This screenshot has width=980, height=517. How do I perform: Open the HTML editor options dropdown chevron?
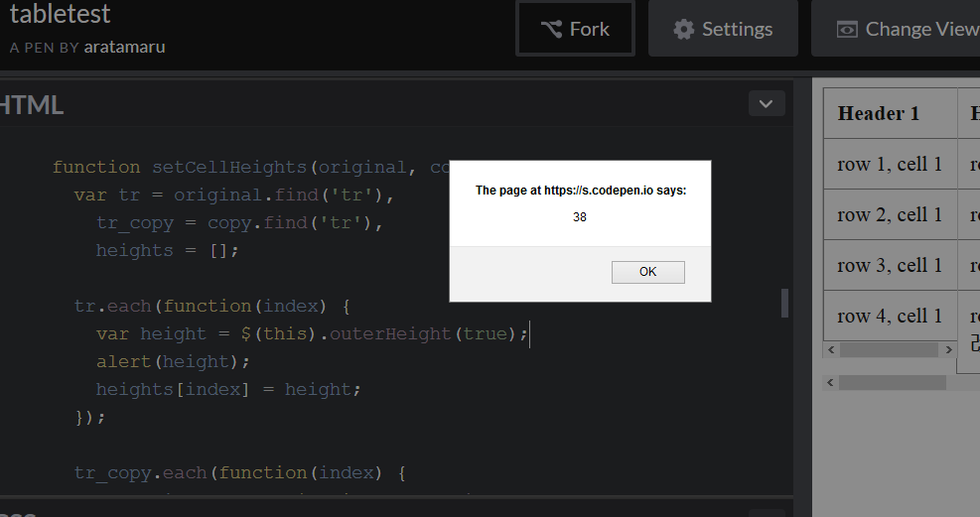pyautogui.click(x=766, y=103)
